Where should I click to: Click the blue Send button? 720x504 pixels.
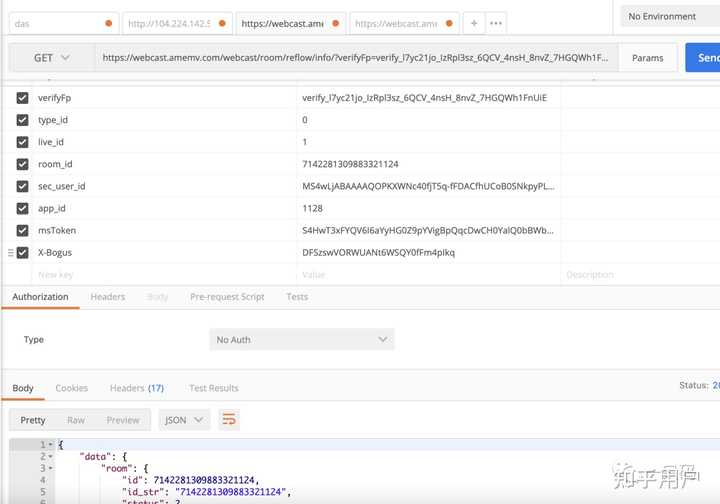[703, 57]
